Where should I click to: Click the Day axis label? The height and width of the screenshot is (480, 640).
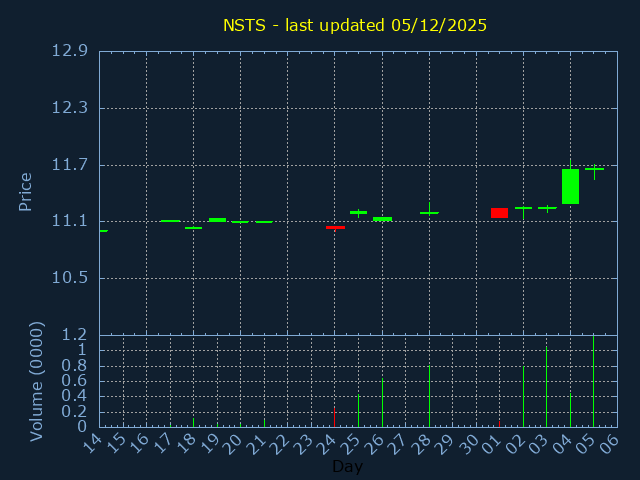(347, 466)
